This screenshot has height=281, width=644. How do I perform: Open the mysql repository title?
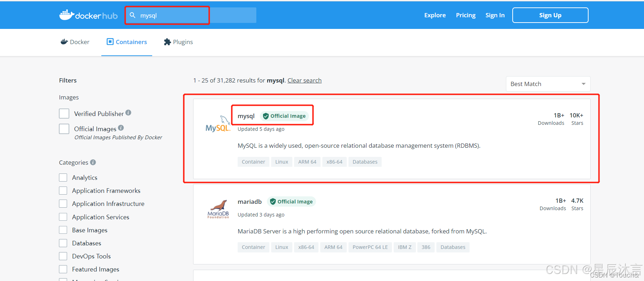click(x=246, y=116)
